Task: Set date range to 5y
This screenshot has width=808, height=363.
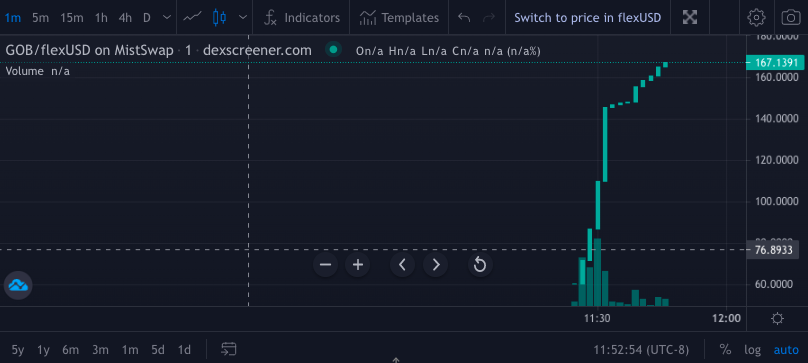Action: click(18, 350)
